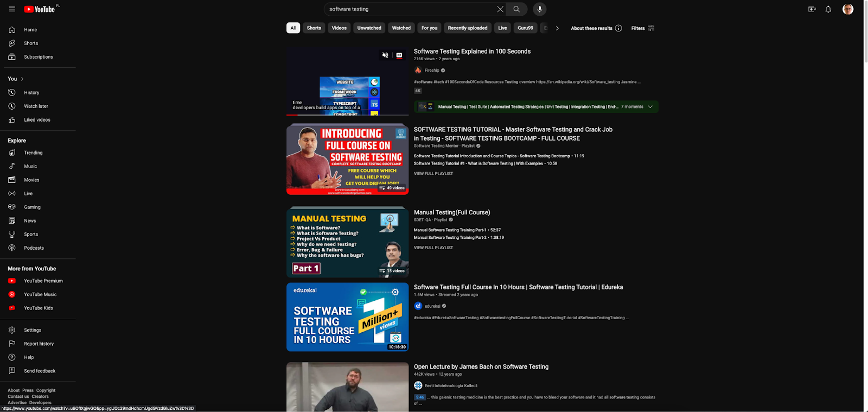Expand the 7 moments chevron
The width and height of the screenshot is (868, 412).
pos(650,107)
